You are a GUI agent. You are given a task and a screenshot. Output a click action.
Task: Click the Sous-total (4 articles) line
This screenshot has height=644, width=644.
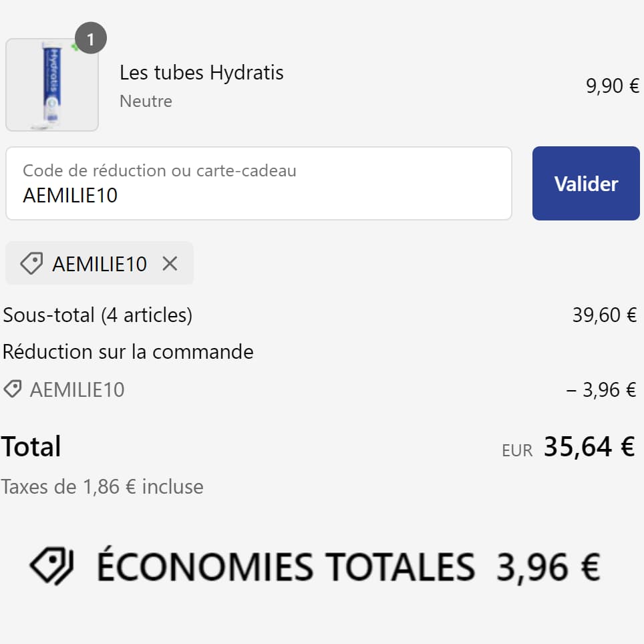coord(96,315)
